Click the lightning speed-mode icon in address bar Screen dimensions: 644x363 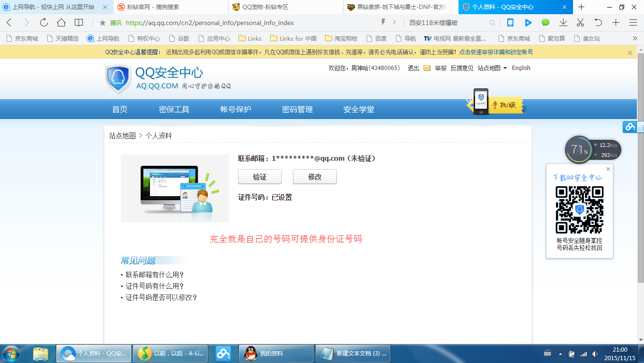(383, 22)
